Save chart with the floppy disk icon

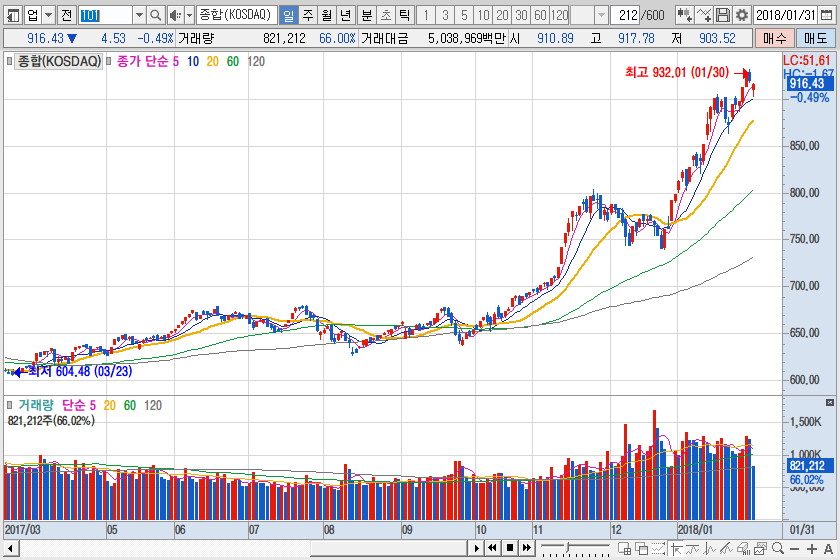724,15
